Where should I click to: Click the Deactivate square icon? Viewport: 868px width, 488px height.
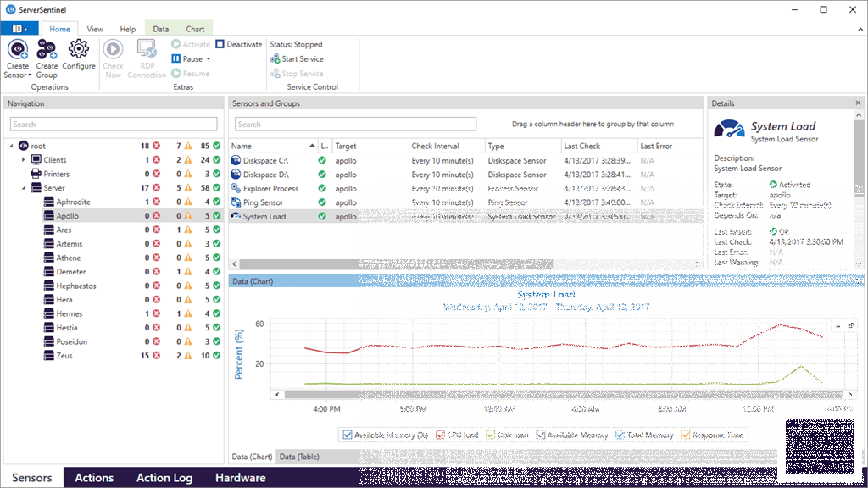coord(220,45)
